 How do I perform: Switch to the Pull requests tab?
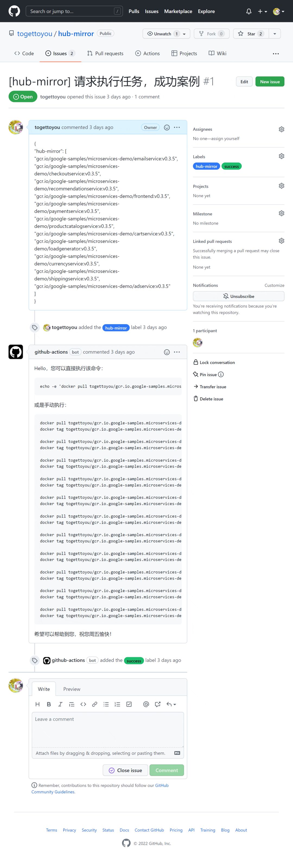click(105, 53)
